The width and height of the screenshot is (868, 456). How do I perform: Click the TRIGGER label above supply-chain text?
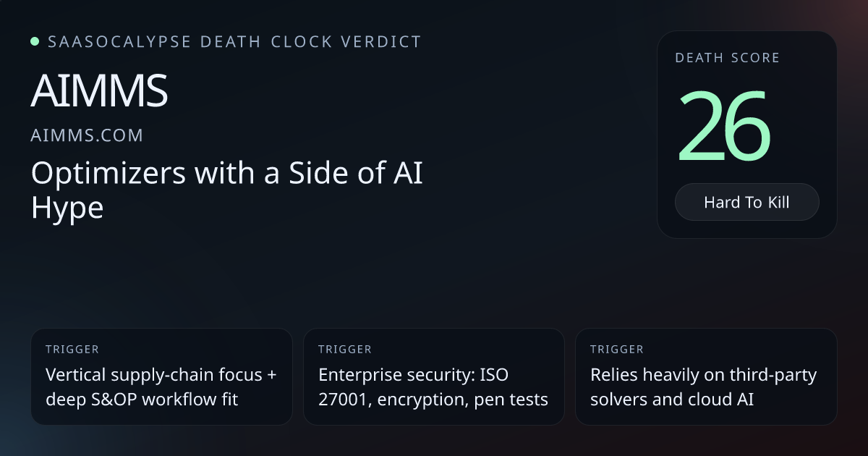coord(72,350)
